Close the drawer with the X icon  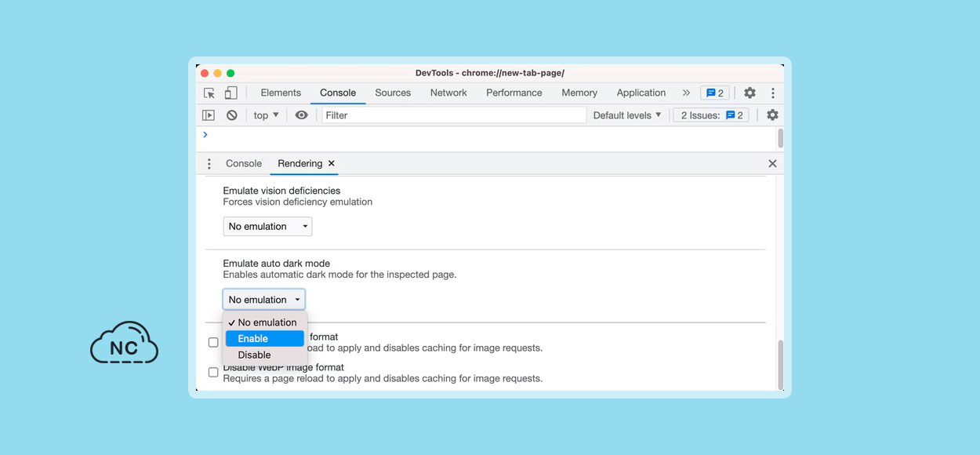pyautogui.click(x=772, y=164)
